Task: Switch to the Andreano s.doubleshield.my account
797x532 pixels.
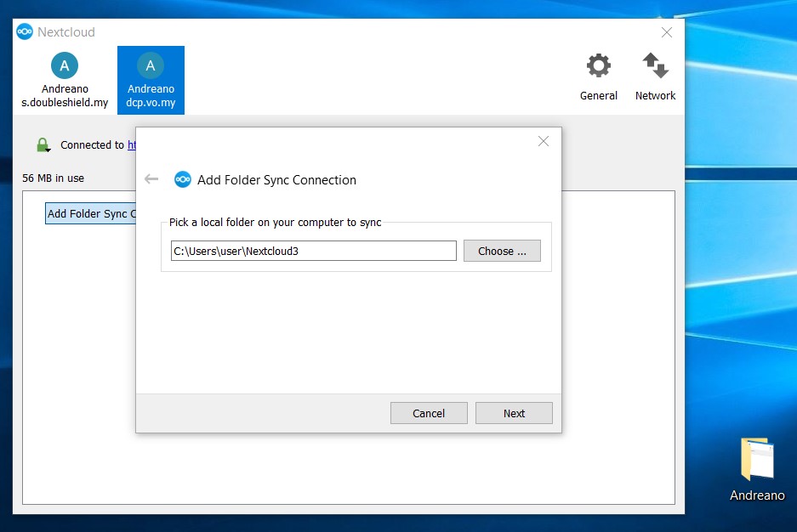Action: click(65, 80)
